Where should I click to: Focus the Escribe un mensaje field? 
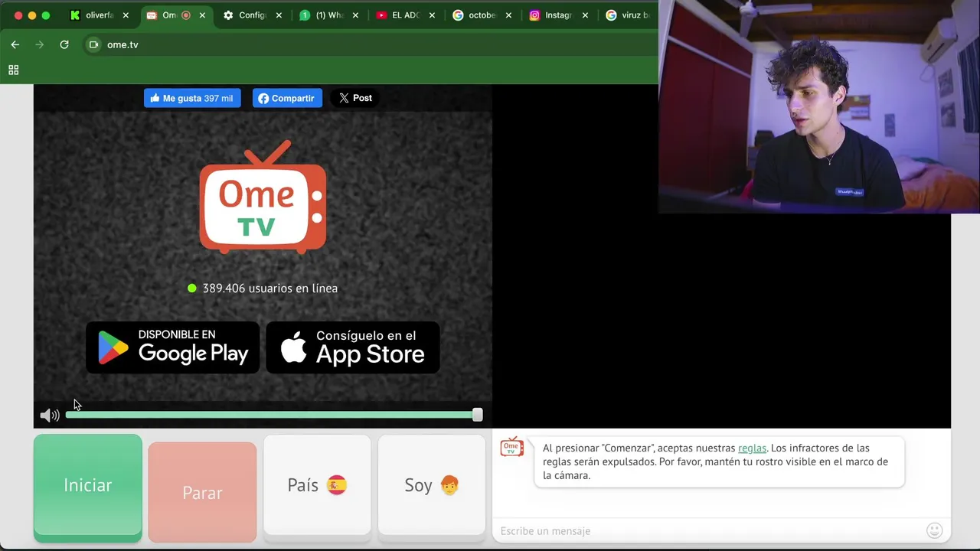708,530
